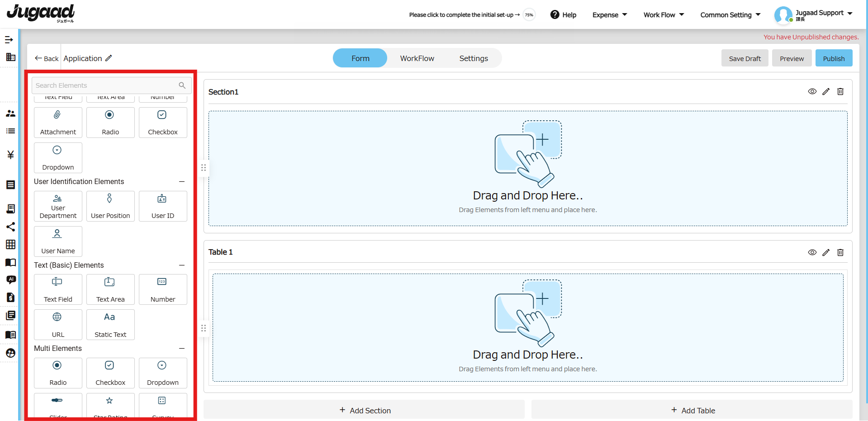This screenshot has width=868, height=421.
Task: Click the Static Text element
Action: point(110,325)
